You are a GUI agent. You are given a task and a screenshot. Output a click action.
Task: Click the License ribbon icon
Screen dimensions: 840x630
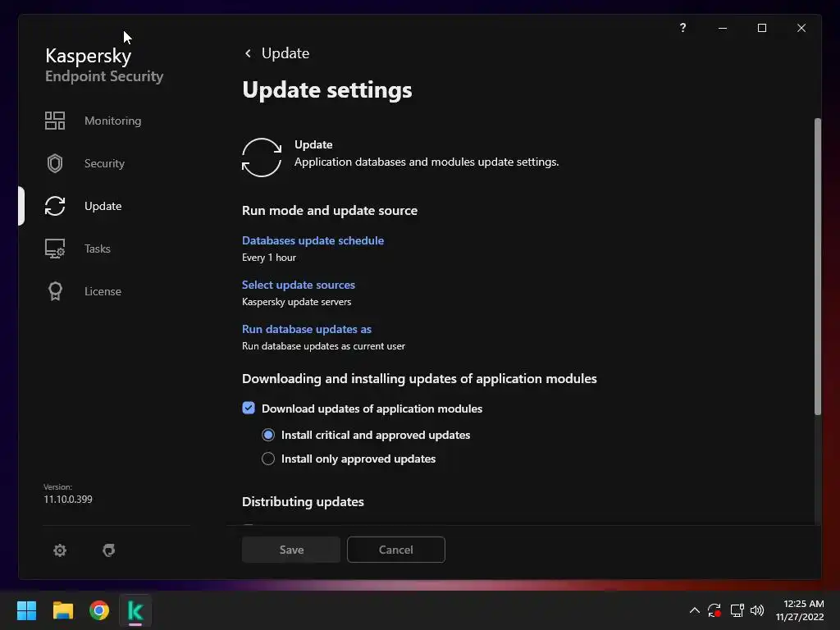click(x=55, y=291)
